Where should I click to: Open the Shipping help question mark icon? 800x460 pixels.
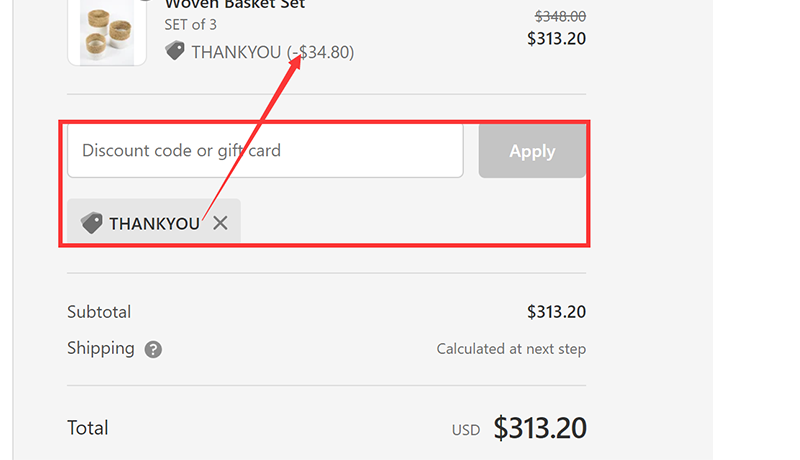click(x=153, y=350)
